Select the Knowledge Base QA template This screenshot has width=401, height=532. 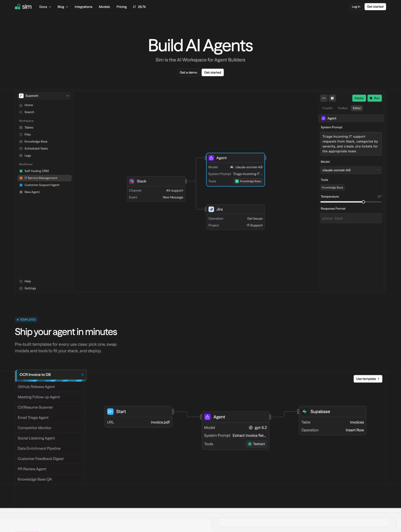tap(50, 479)
